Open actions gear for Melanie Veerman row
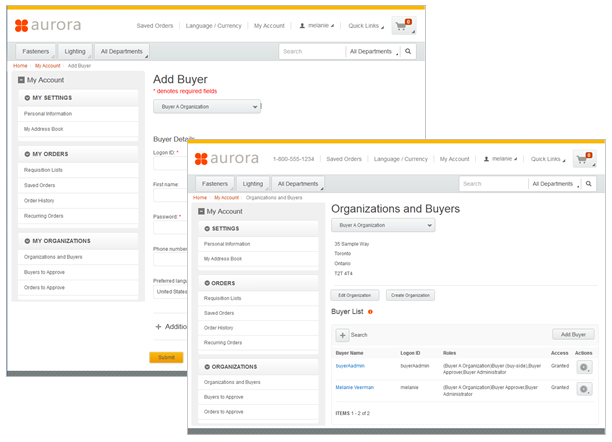The image size is (612, 442). click(584, 389)
